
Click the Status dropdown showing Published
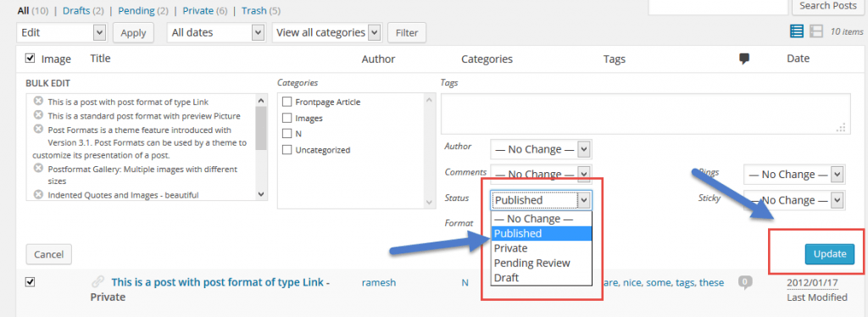pyautogui.click(x=541, y=200)
